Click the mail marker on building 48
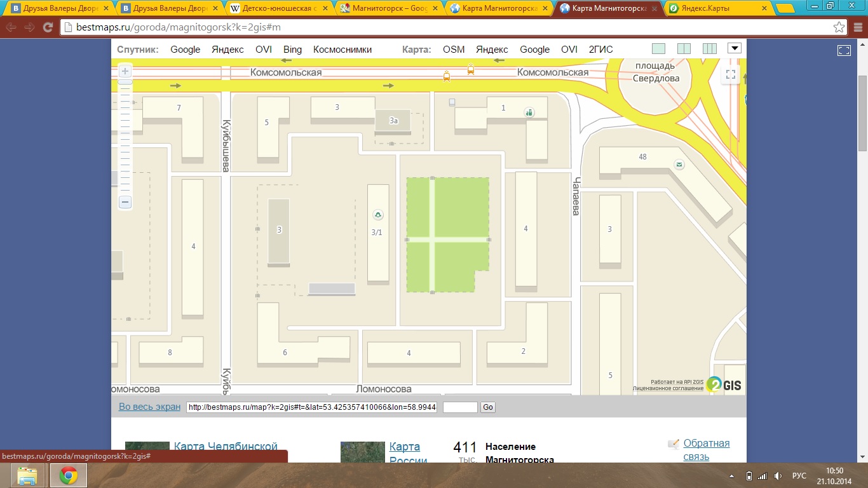This screenshot has height=488, width=868. [x=679, y=165]
